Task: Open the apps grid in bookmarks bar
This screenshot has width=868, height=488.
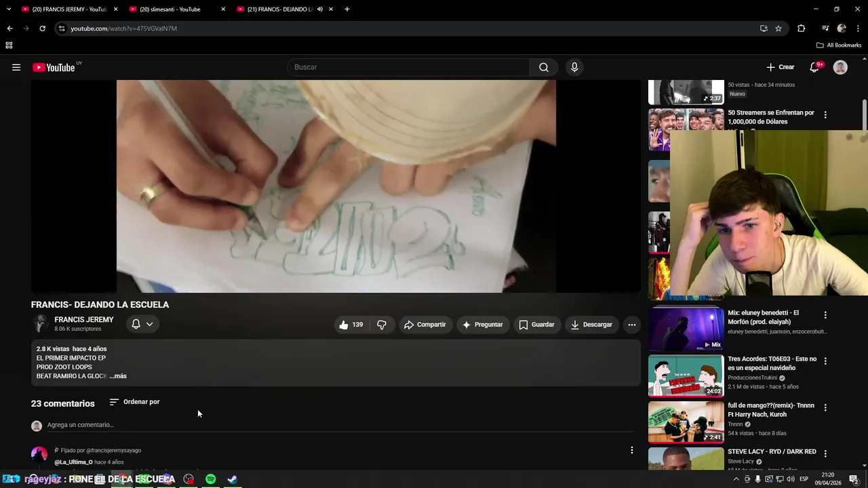Action: [x=9, y=45]
